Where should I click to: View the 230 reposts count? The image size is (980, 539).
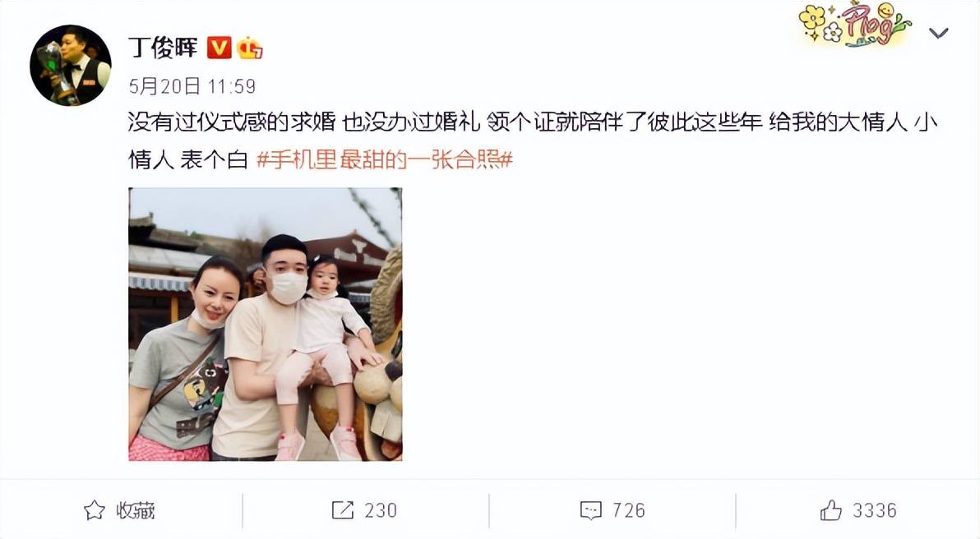pyautogui.click(x=381, y=510)
